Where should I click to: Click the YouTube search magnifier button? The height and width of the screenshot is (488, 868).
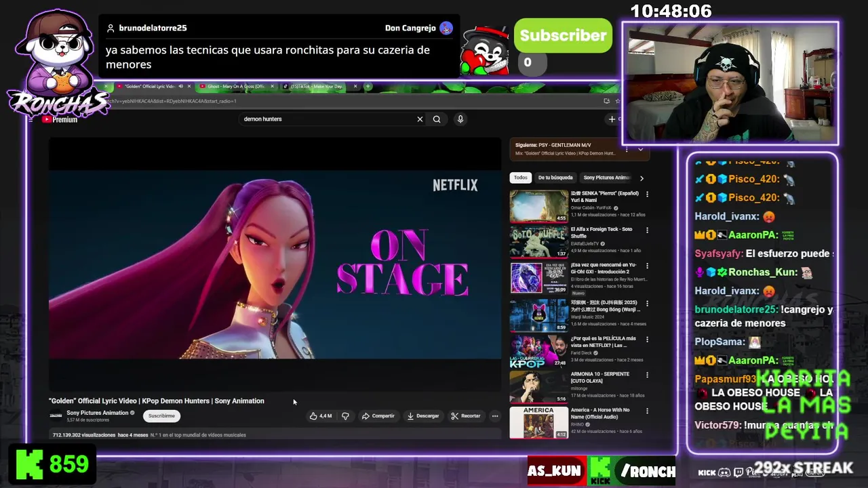[x=437, y=119]
